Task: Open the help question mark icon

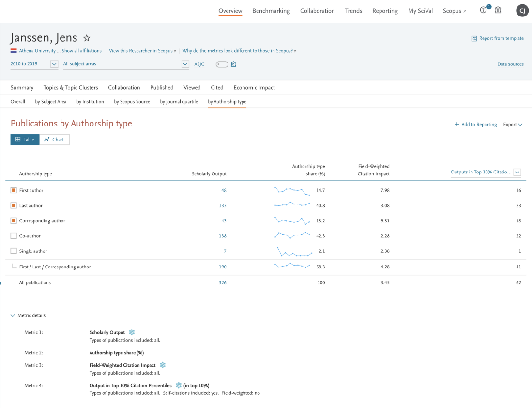Action: tap(483, 10)
